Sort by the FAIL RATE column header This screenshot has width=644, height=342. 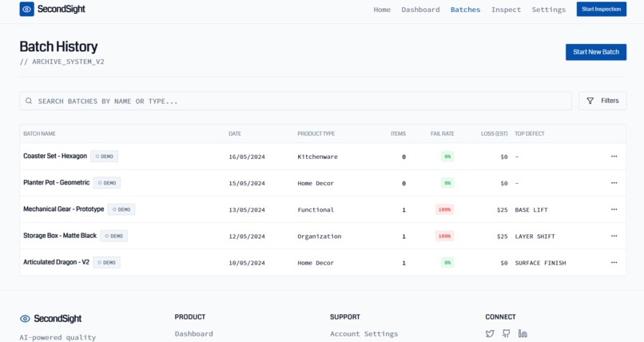point(443,134)
